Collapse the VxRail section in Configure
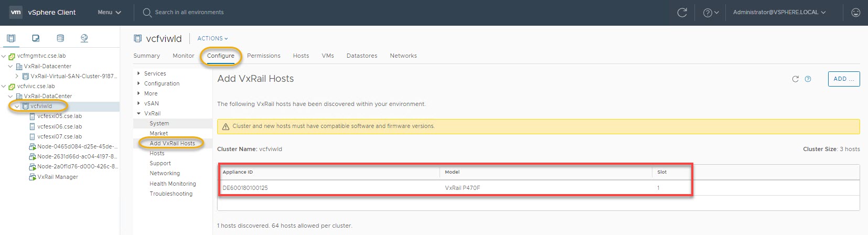 [x=138, y=113]
